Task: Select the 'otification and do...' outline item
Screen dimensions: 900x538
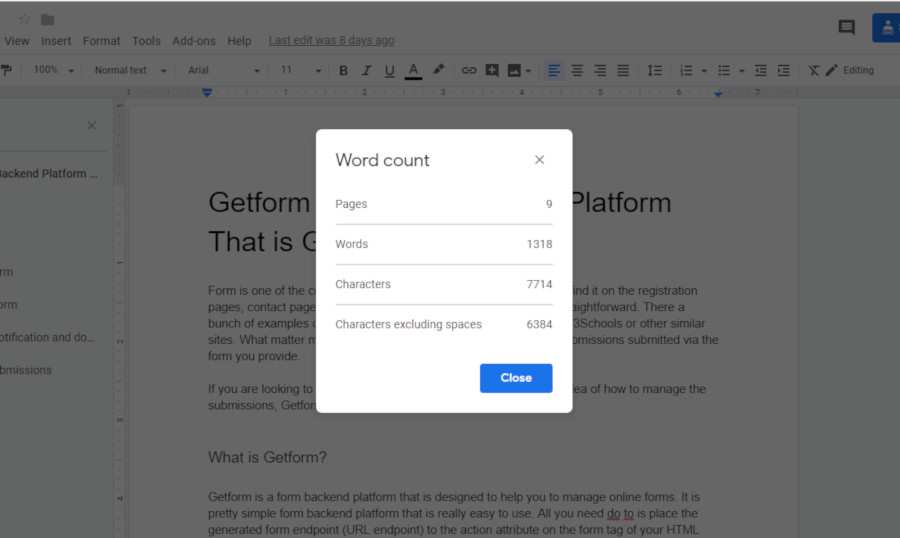Action: pos(46,337)
